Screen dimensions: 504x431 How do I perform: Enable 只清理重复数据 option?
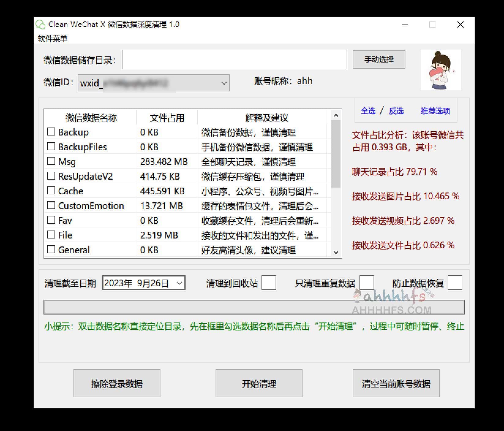[367, 283]
